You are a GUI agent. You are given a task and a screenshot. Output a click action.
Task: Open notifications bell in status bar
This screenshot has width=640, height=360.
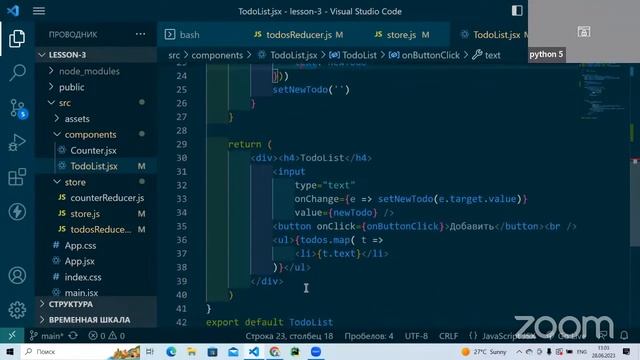point(624,336)
